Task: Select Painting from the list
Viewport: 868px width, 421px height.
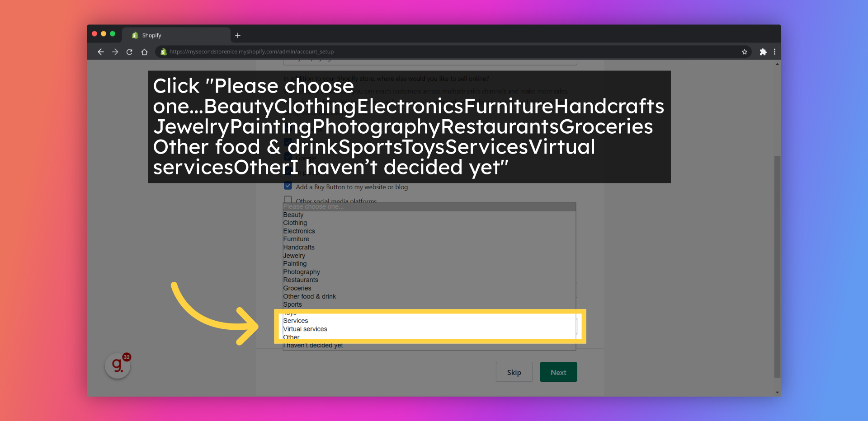Action: [x=429, y=264]
